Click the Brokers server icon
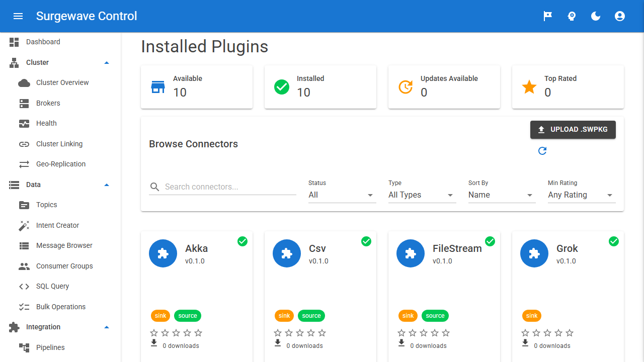Image resolution: width=644 pixels, height=362 pixels. (x=24, y=103)
